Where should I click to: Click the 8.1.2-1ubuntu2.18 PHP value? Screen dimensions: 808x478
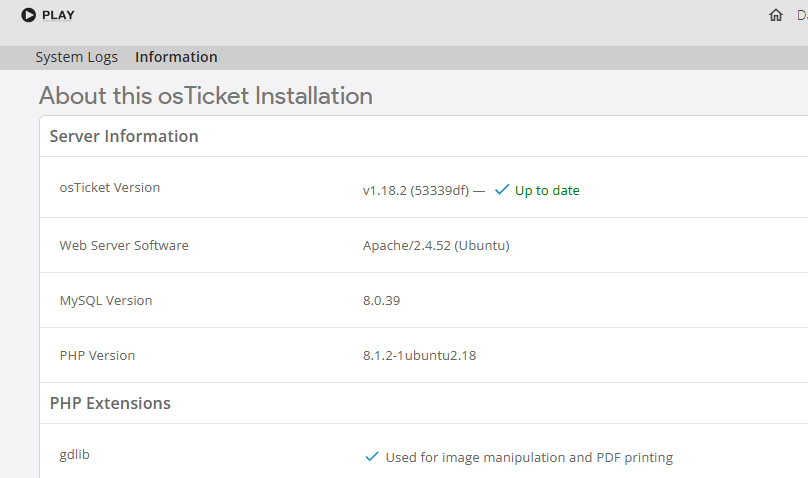[419, 355]
